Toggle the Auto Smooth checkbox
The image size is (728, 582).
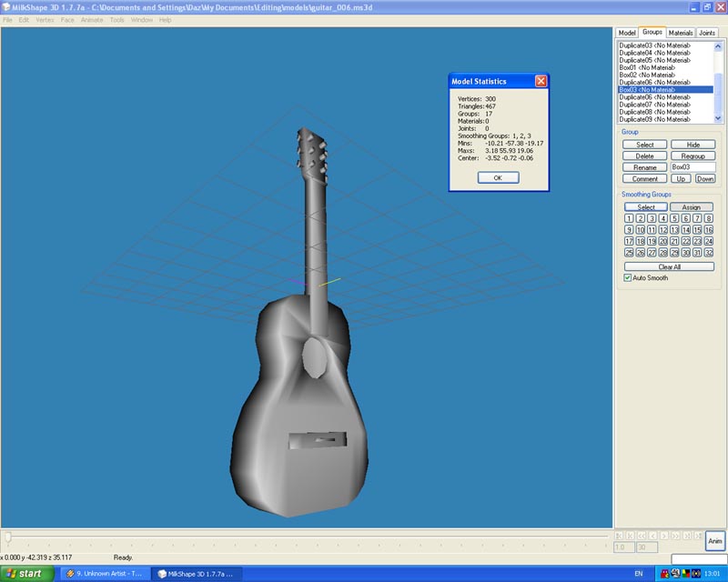(628, 277)
